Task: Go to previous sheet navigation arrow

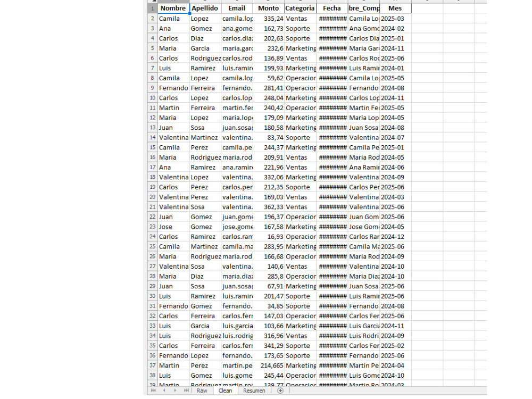Action: click(x=164, y=390)
